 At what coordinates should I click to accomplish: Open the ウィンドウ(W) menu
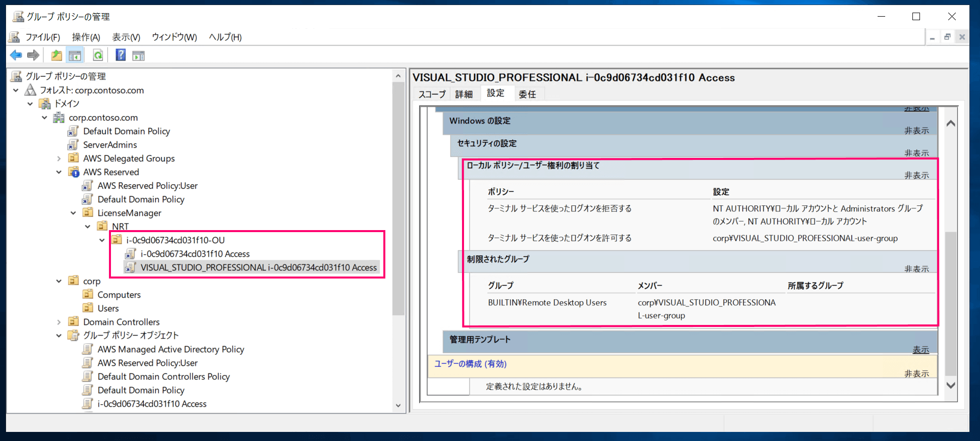175,37
